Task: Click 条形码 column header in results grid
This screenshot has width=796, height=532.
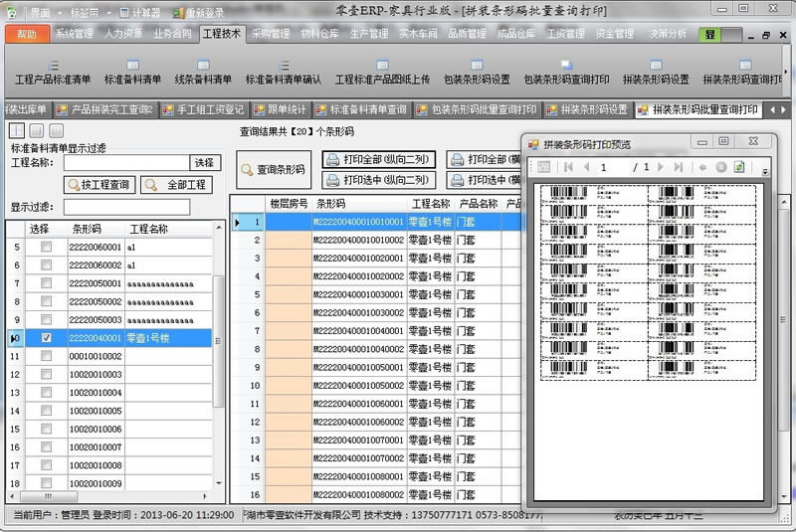Action: coord(359,204)
